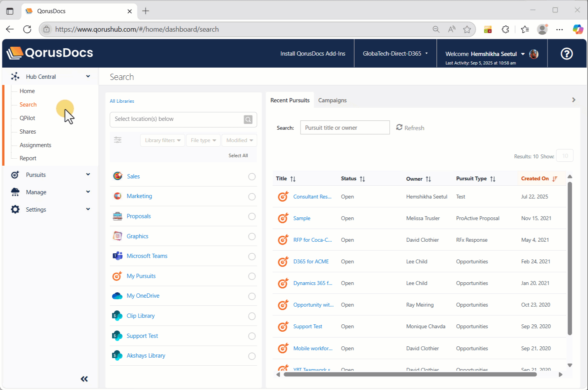The image size is (588, 390).
Task: Select the Proposals library radio button
Action: [x=252, y=216]
